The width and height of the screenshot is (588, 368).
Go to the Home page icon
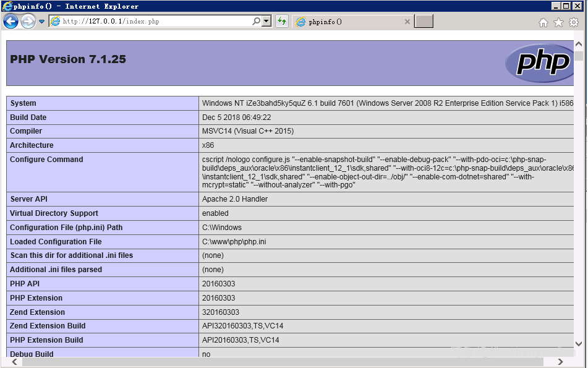(x=543, y=22)
